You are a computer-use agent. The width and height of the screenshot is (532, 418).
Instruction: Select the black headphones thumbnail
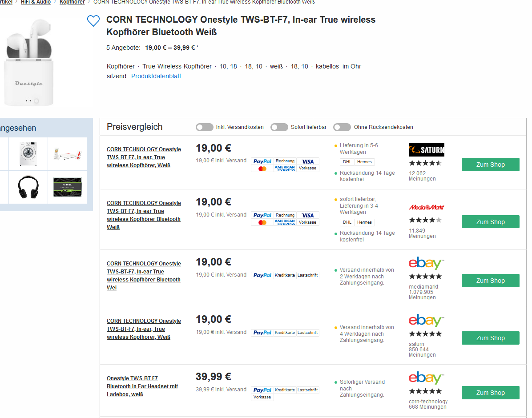click(28, 187)
